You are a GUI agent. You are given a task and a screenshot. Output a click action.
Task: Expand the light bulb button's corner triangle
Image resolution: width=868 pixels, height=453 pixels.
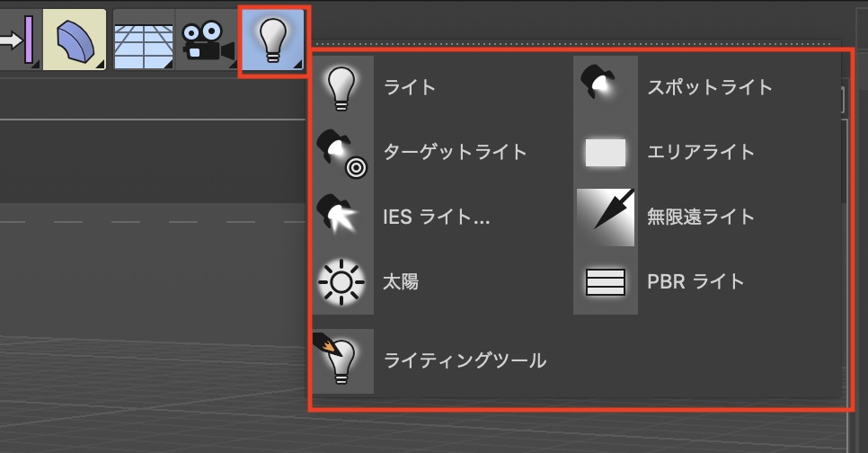[297, 64]
